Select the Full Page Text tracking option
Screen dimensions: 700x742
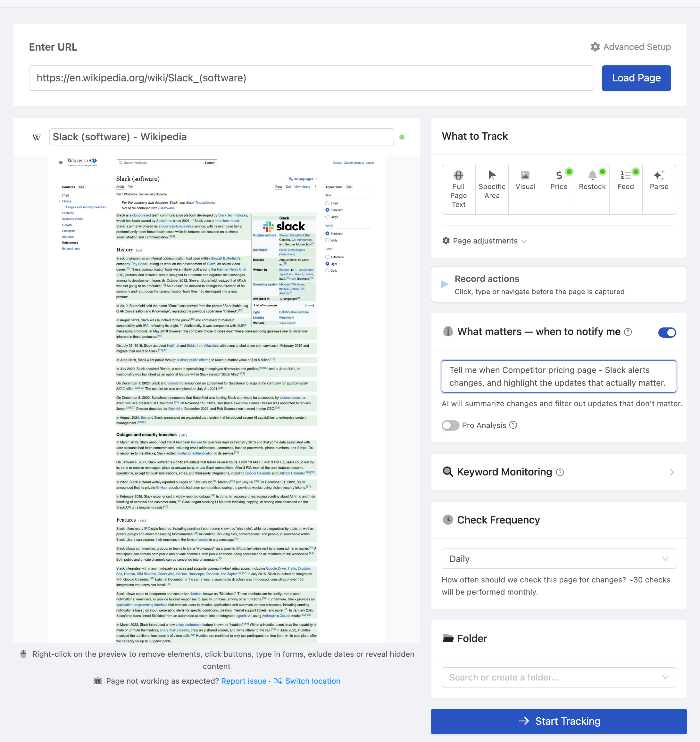458,190
